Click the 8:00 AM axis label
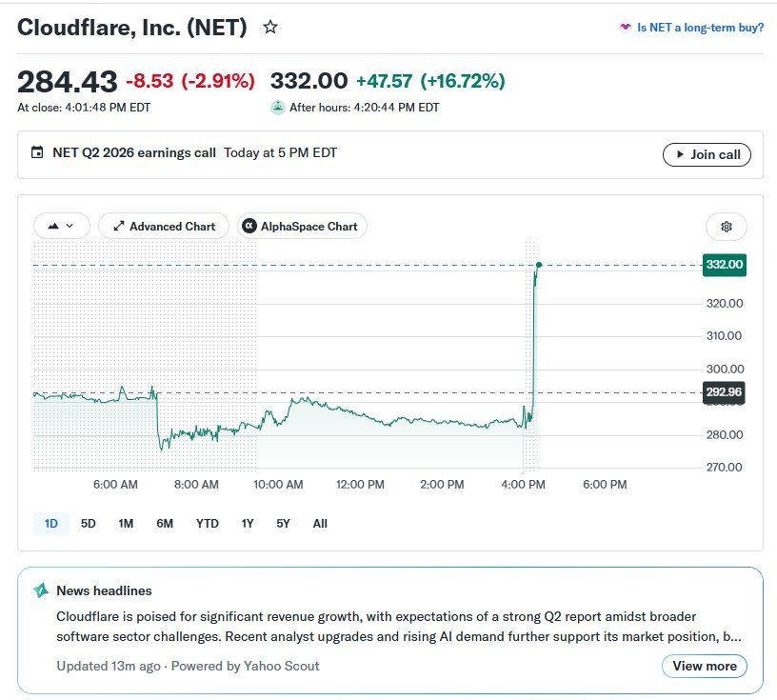The image size is (777, 700). click(196, 485)
